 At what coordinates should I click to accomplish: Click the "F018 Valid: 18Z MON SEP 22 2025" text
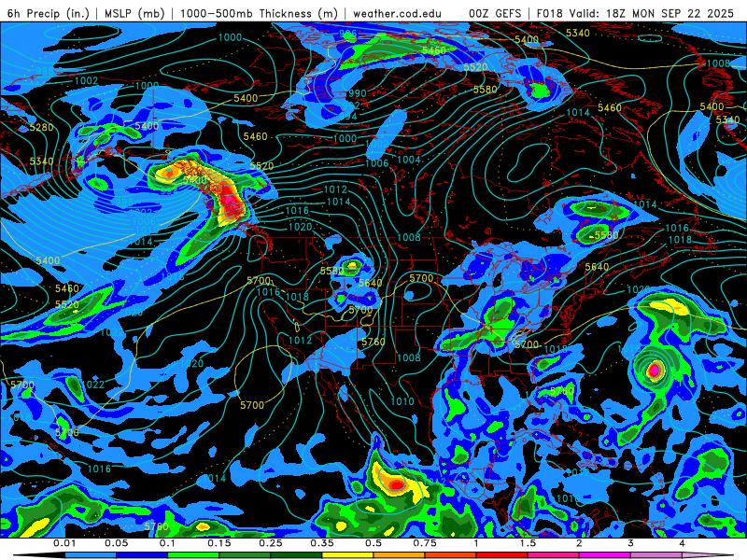click(x=635, y=13)
